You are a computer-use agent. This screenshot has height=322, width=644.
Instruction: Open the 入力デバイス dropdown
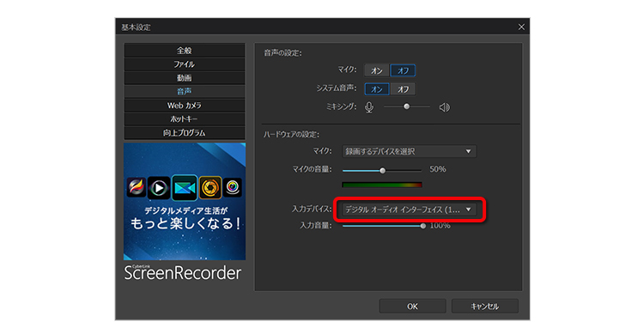pos(409,210)
